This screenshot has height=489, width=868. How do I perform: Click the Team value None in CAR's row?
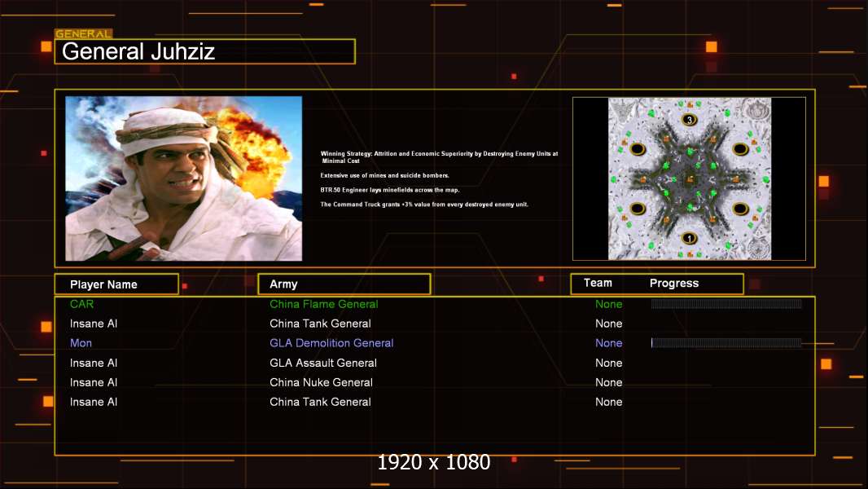[609, 304]
